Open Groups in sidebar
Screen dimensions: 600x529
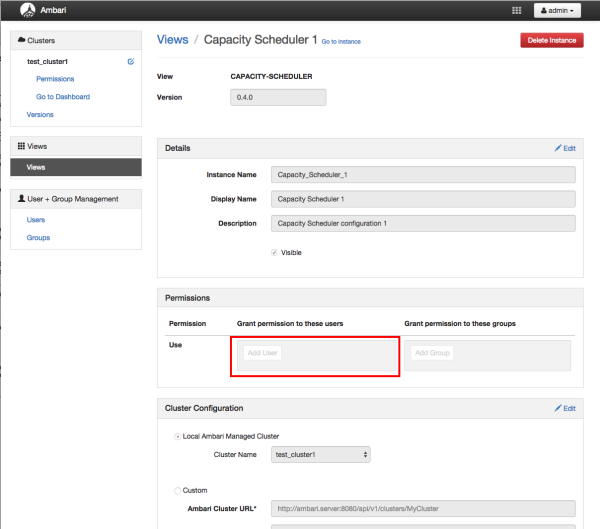pyautogui.click(x=38, y=237)
